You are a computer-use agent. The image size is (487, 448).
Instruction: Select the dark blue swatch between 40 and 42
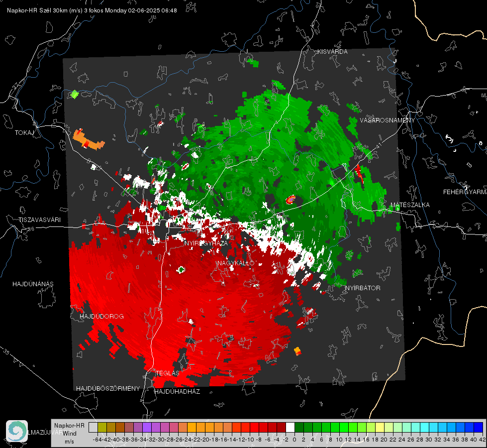pos(479,428)
